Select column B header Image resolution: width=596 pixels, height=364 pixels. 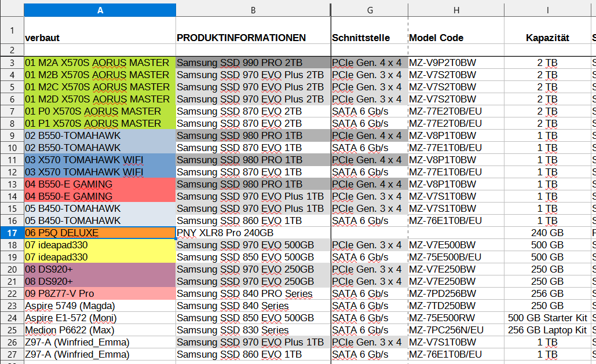coord(253,10)
